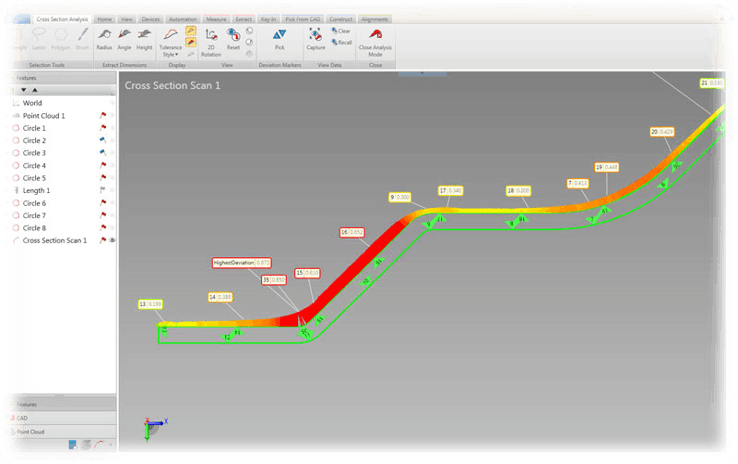This screenshot has height=464, width=738.
Task: Click the red flag icon for Circle 4
Action: (x=103, y=165)
